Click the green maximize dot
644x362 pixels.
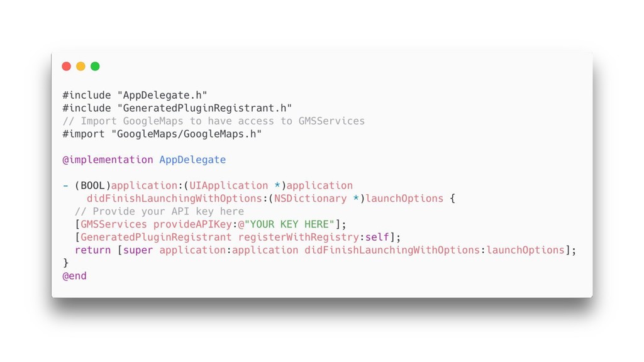95,66
